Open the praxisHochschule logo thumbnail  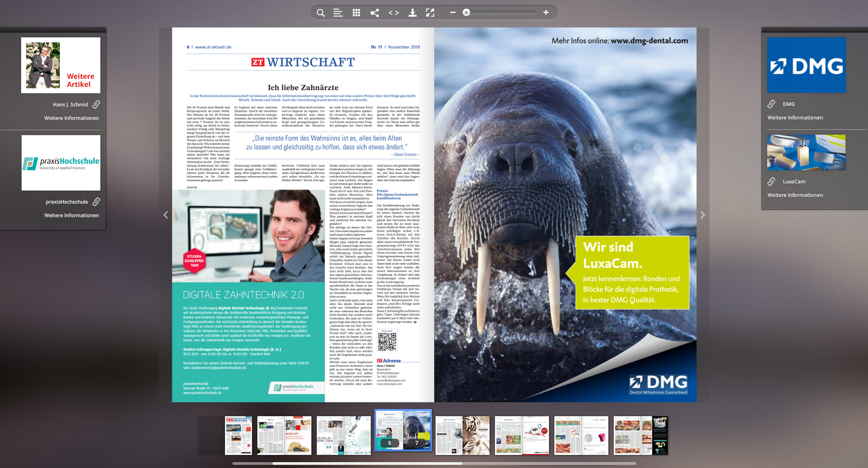(61, 163)
